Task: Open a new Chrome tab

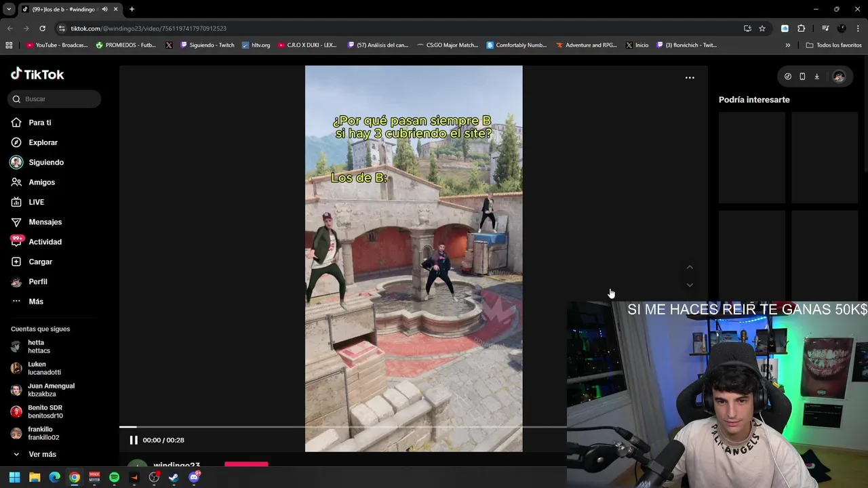Action: [x=132, y=9]
